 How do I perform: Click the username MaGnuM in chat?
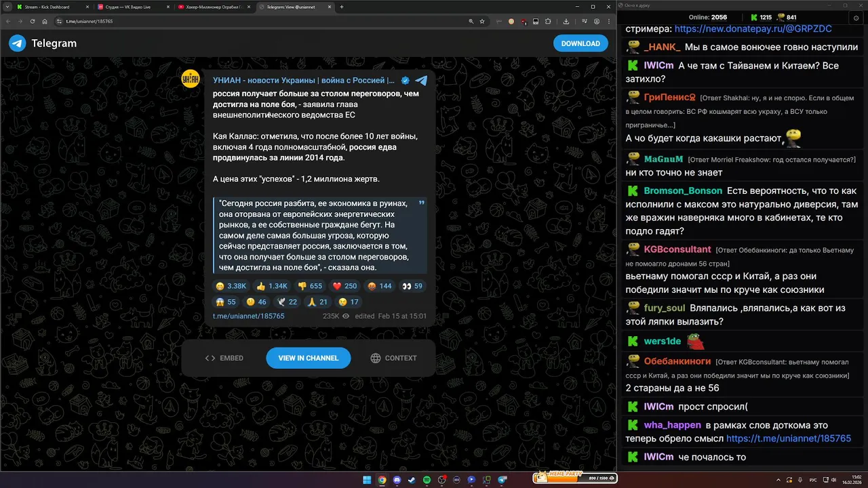click(x=663, y=159)
